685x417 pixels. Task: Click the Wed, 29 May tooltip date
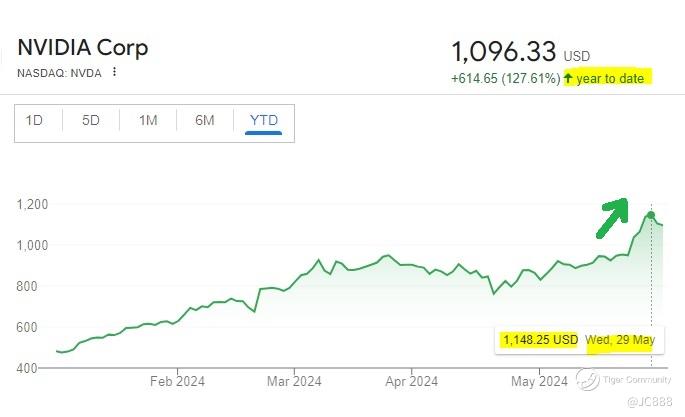(x=620, y=340)
